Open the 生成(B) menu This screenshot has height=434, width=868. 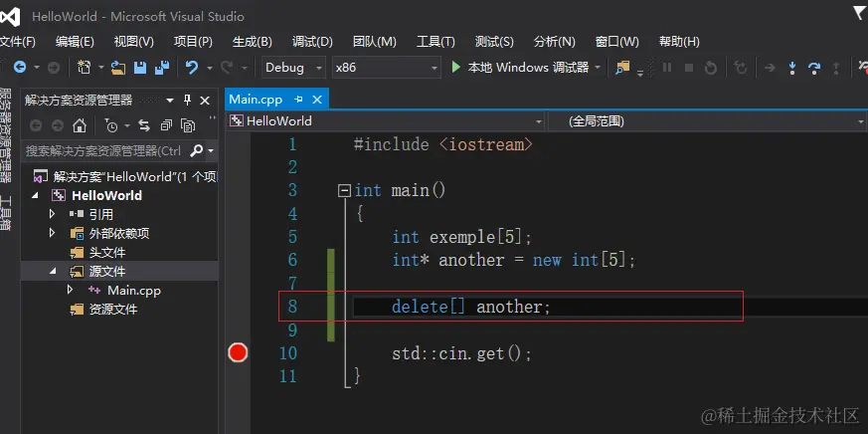point(253,42)
